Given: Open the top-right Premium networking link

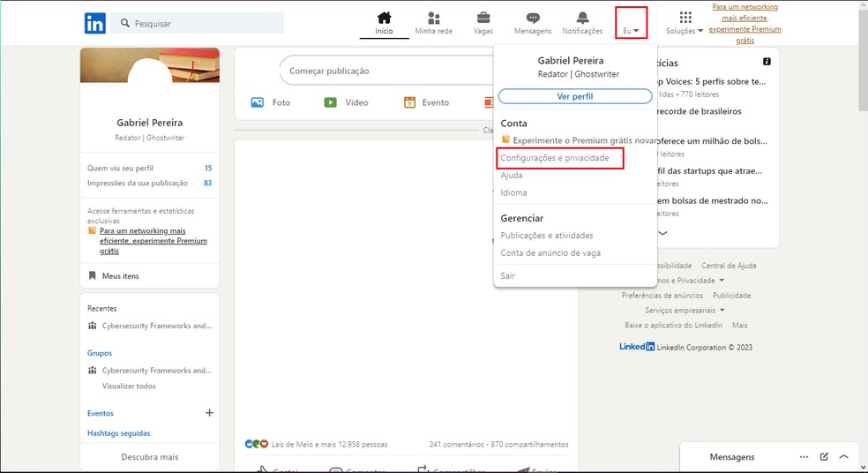Looking at the screenshot, I should tap(745, 23).
